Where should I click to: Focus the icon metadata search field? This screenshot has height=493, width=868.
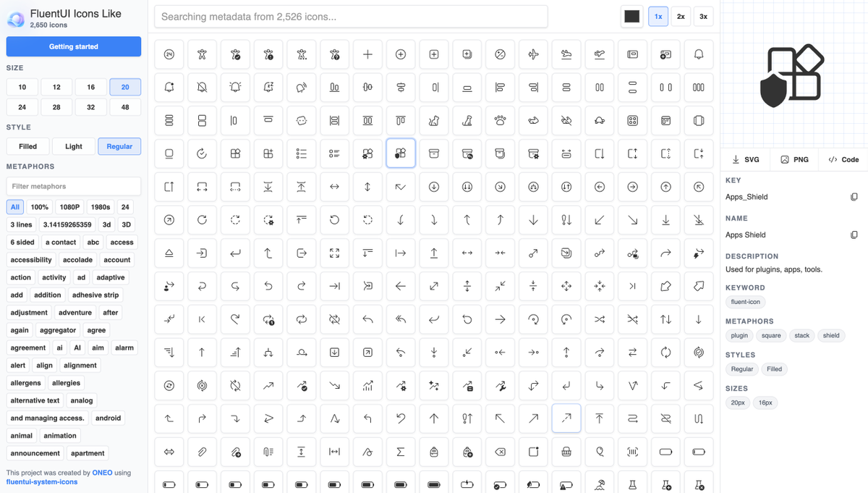(x=351, y=17)
